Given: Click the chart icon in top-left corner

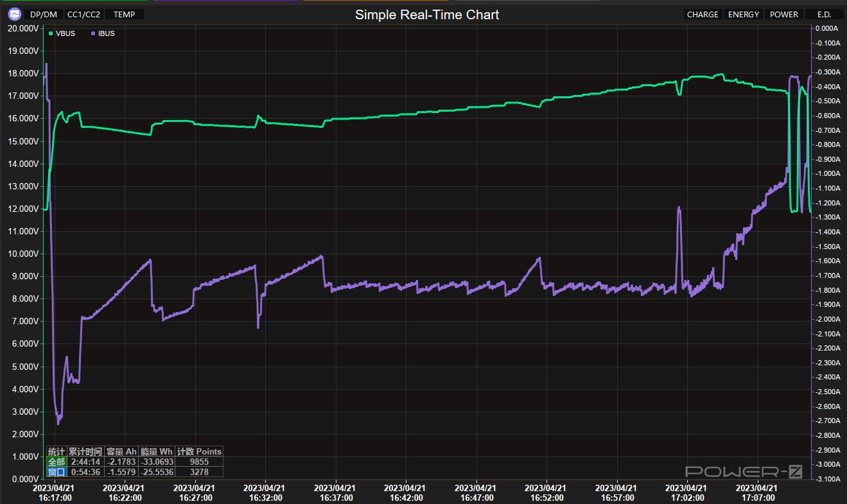Looking at the screenshot, I should tap(14, 14).
